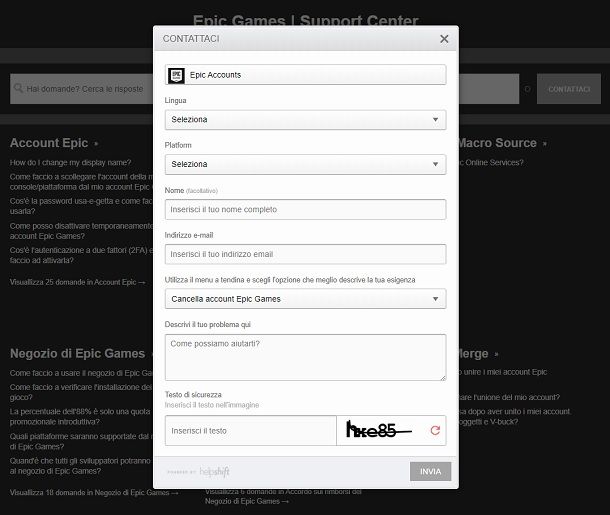Click the Indirizzo e-mail input field

tap(305, 254)
